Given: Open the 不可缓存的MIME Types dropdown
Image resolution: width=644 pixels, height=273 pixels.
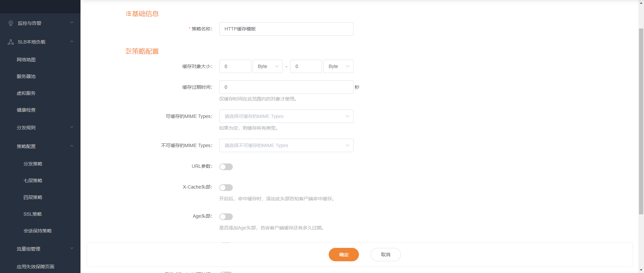Looking at the screenshot, I should coord(286,145).
